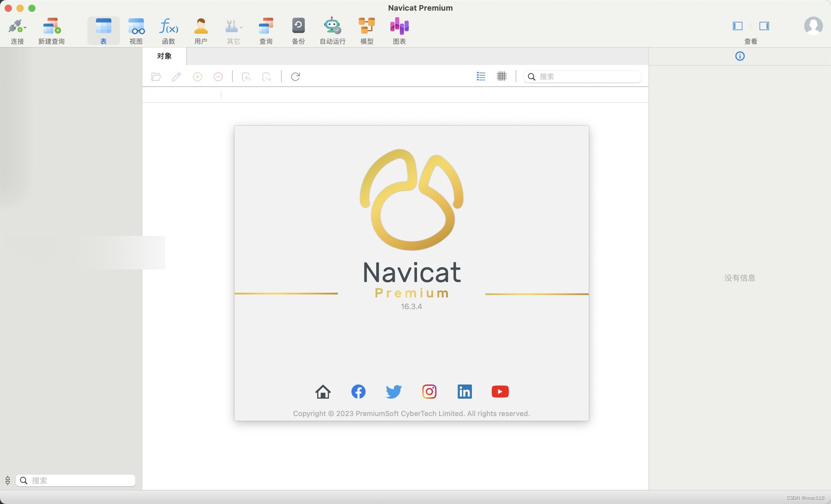
Task: Open the 视图 views section
Action: 136,31
